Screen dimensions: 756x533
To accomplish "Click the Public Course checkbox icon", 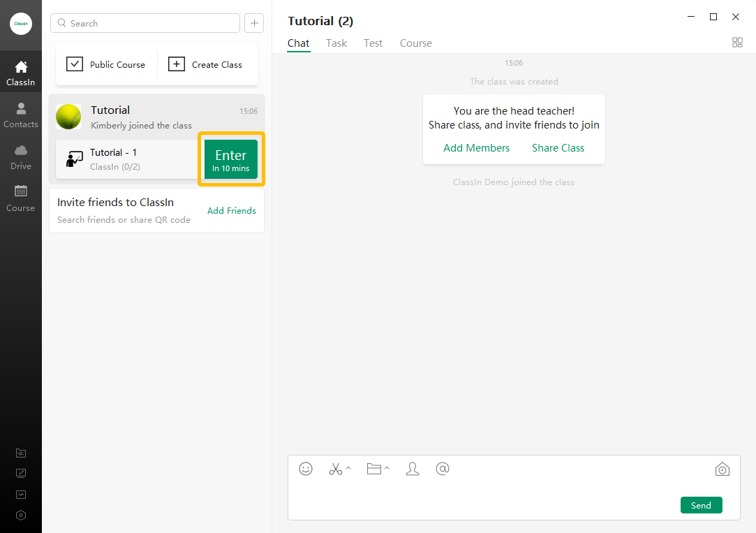I will click(75, 64).
